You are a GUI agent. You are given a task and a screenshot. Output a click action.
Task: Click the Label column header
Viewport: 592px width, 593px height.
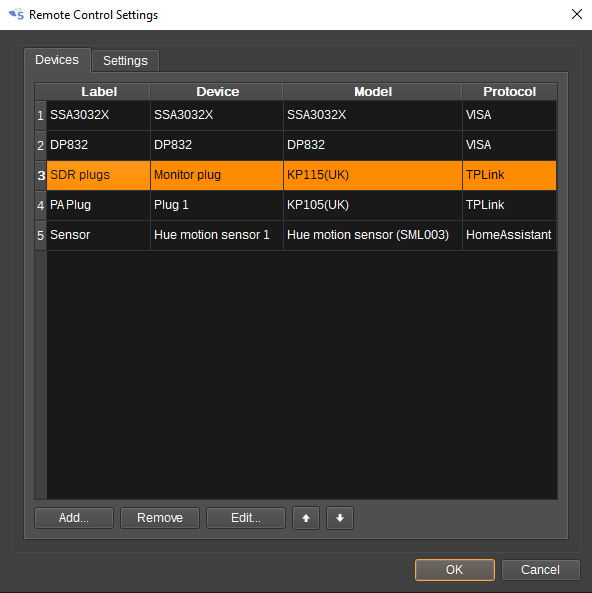[98, 92]
